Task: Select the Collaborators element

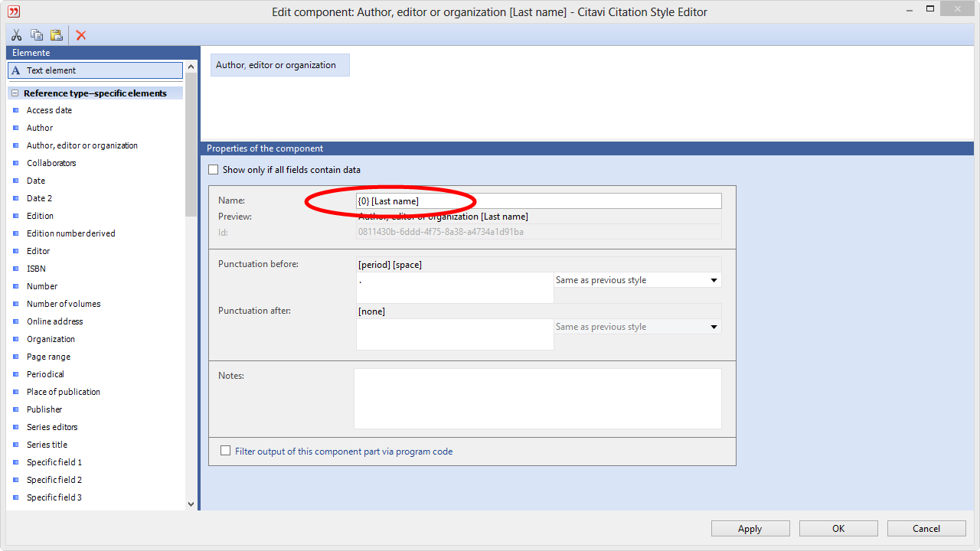Action: 51,163
